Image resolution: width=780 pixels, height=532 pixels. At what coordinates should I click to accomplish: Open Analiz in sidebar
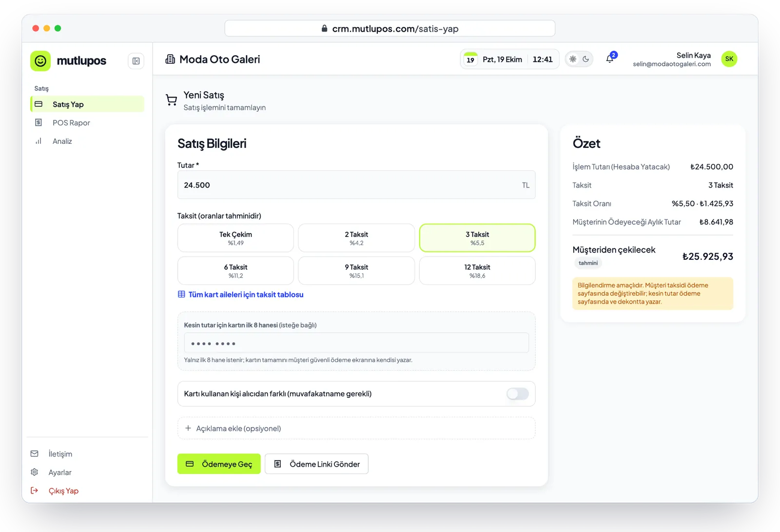pos(87,141)
